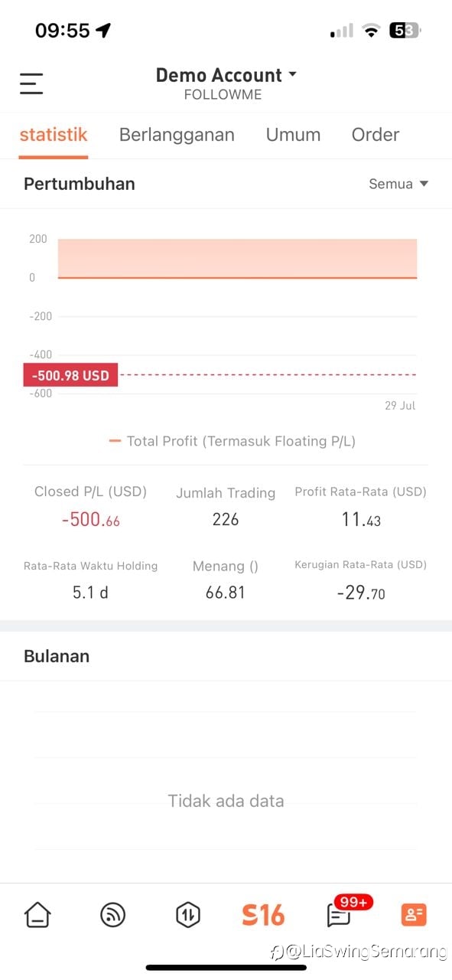Tap the orange profile card icon
The width and height of the screenshot is (452, 980).
click(x=414, y=914)
